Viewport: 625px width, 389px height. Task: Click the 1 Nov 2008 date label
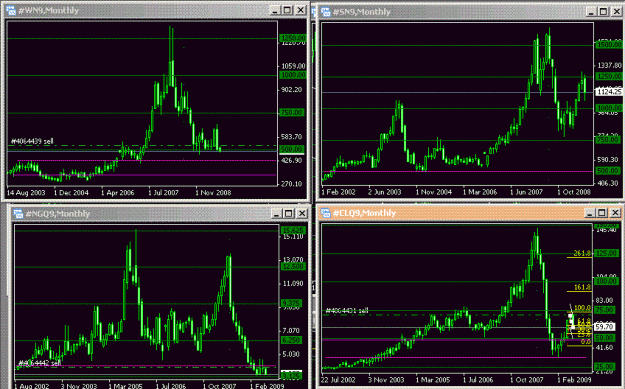pos(213,193)
